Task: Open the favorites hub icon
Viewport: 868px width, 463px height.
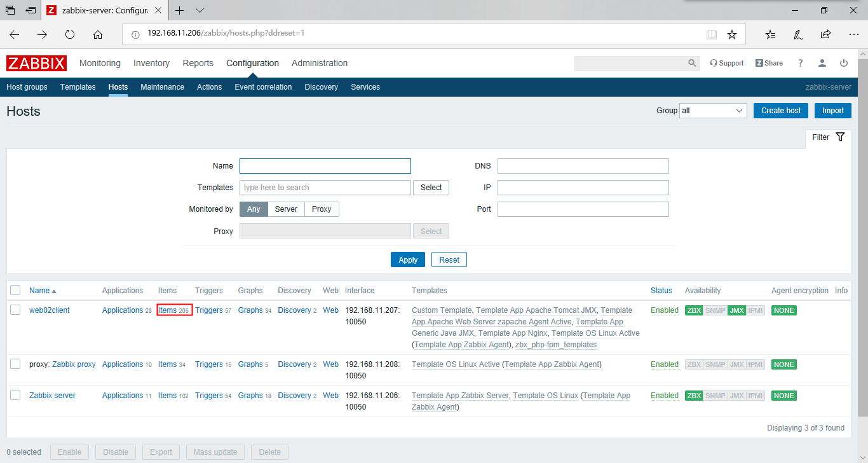Action: (x=770, y=34)
